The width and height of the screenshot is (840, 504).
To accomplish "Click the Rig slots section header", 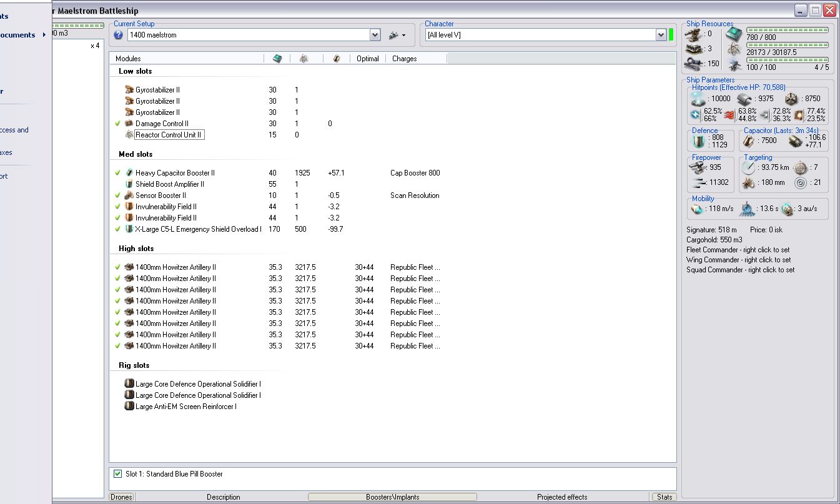I will [x=134, y=365].
